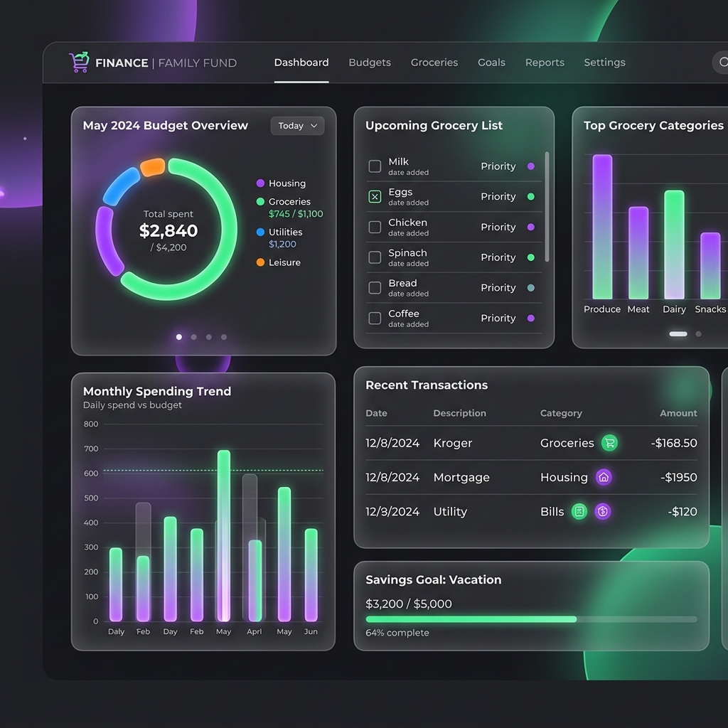
Task: Check the Milk checkbox
Action: click(375, 166)
